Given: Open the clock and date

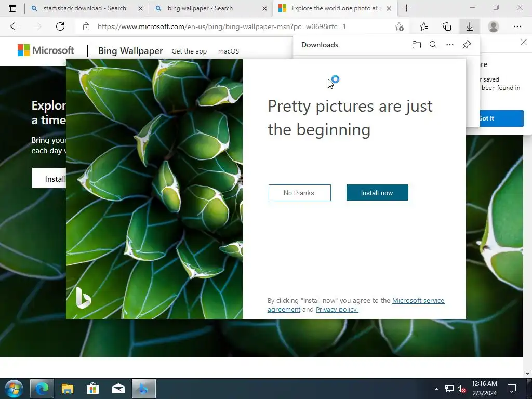Looking at the screenshot, I should (484, 389).
